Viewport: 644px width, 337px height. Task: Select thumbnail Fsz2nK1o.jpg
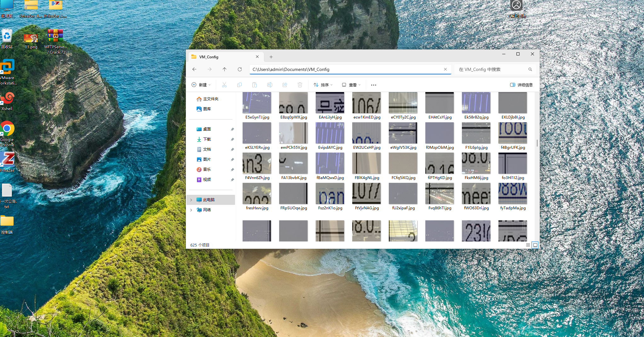point(330,194)
